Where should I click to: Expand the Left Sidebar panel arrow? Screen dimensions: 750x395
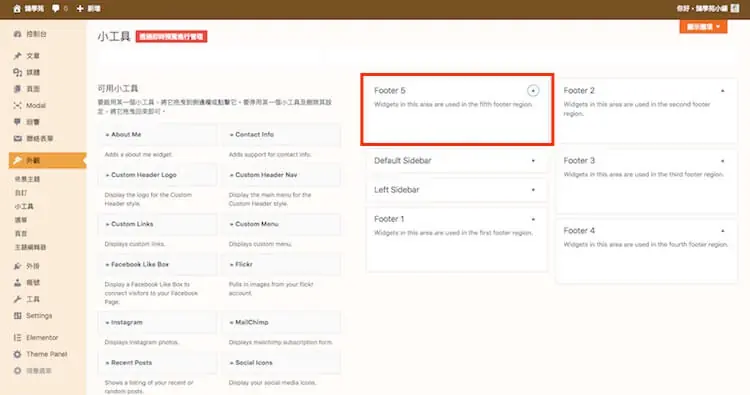(x=533, y=190)
